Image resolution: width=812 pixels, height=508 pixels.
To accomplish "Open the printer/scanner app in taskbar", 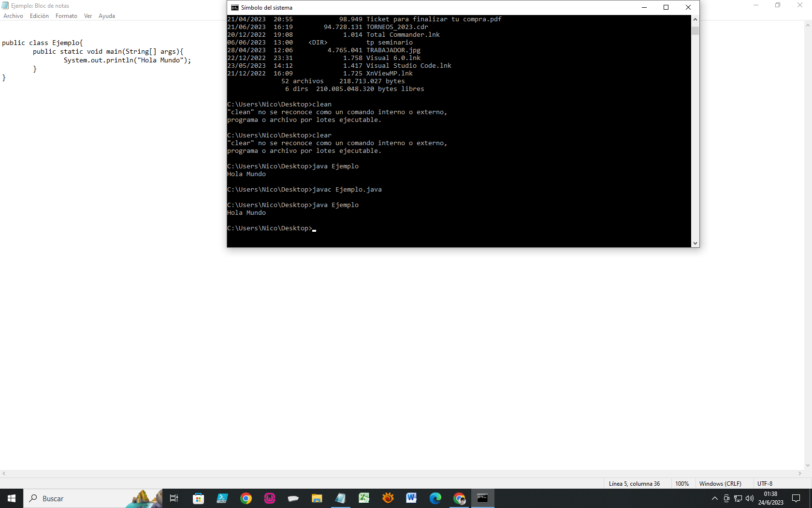I will coord(293,498).
